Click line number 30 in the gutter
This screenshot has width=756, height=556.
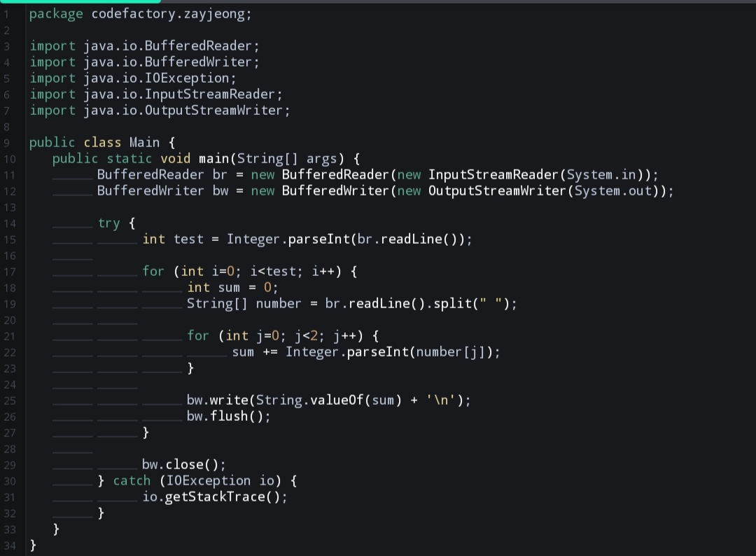click(x=10, y=481)
